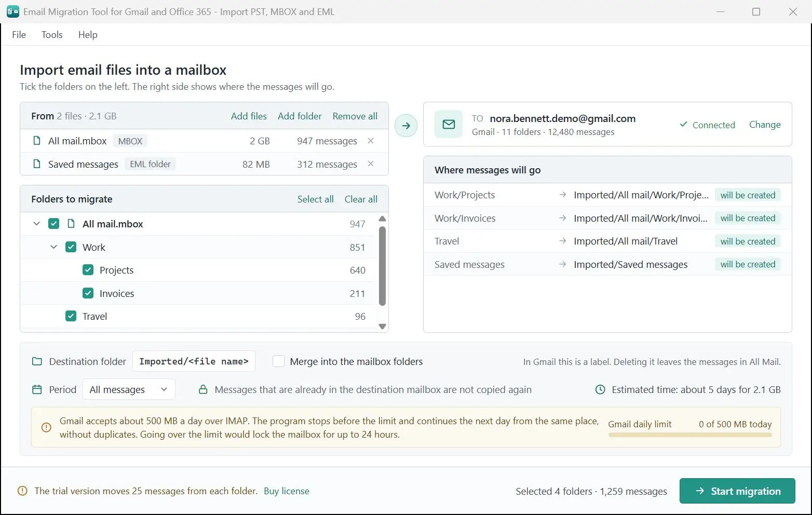The image size is (812, 515).
Task: Enable Merge into the mailbox folders
Action: (x=278, y=361)
